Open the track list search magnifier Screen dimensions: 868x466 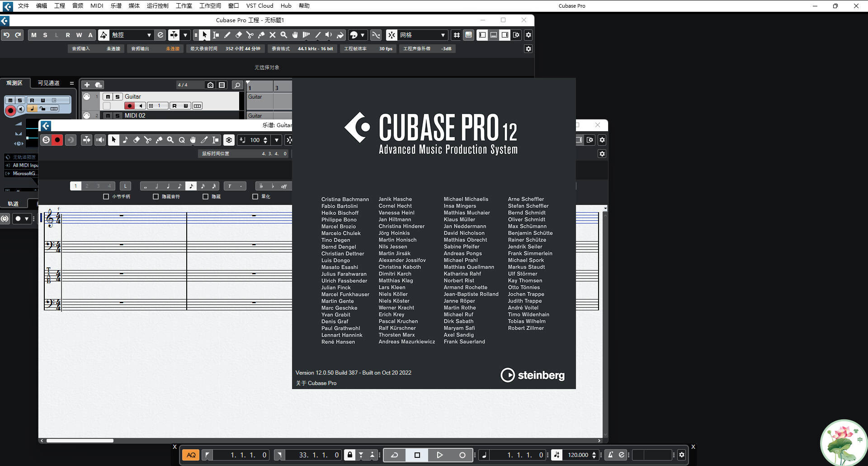(237, 85)
